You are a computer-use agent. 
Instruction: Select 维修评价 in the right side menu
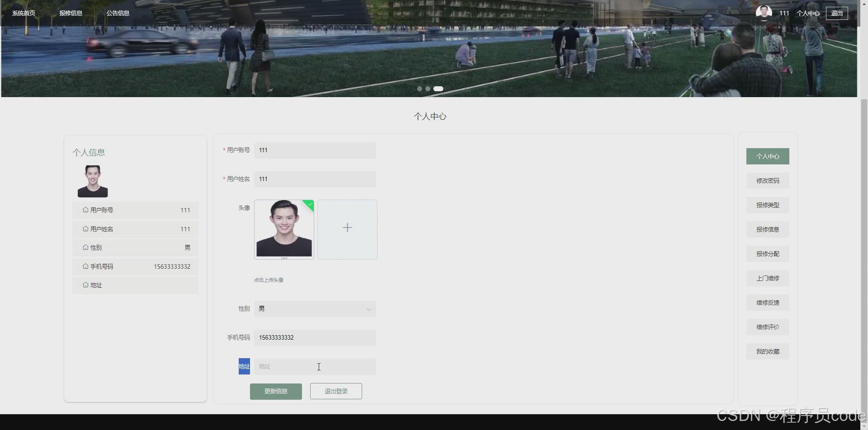(x=768, y=327)
